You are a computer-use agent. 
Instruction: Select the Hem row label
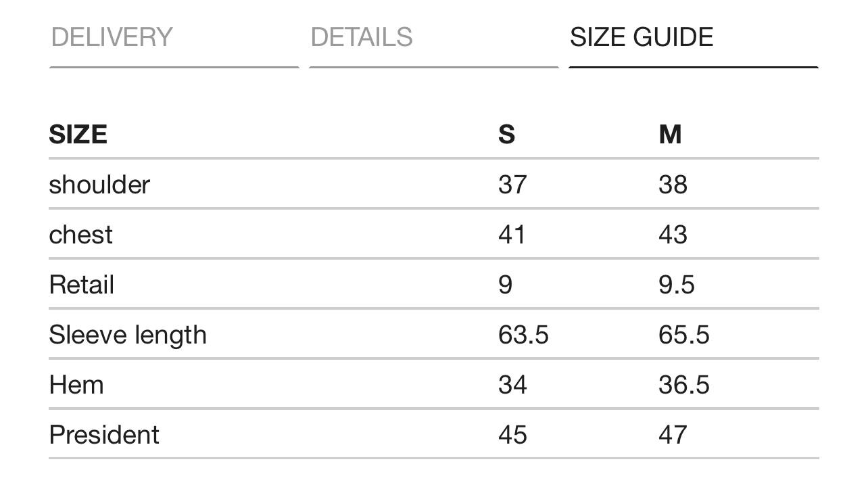(x=76, y=385)
